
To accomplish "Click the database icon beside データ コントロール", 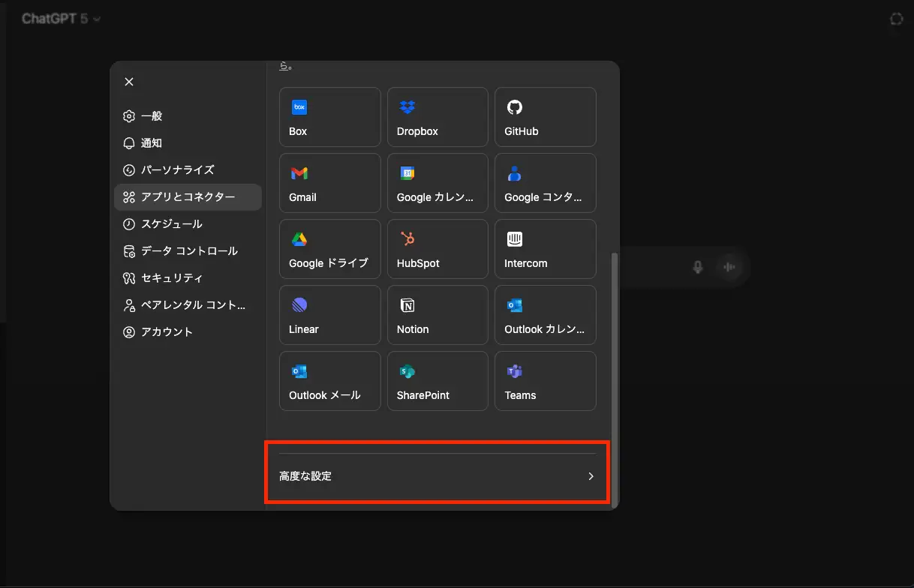I will (129, 251).
